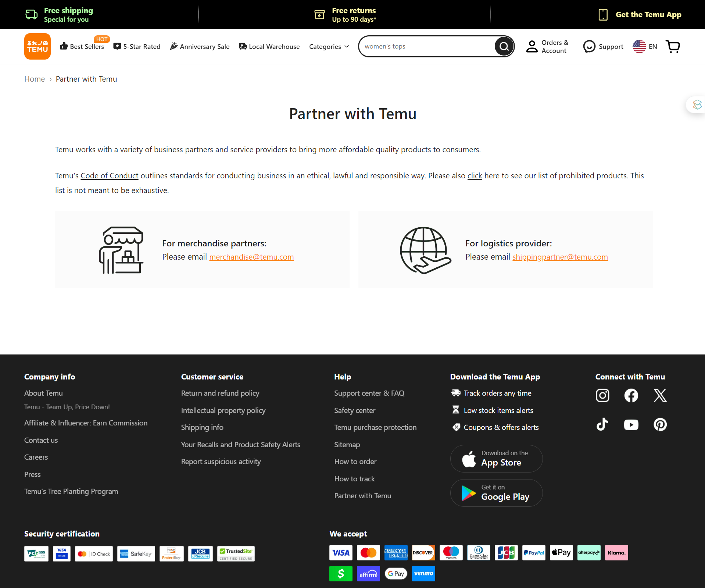Click the Affirm payment icon
Screen dimensions: 705x588
tap(368, 574)
